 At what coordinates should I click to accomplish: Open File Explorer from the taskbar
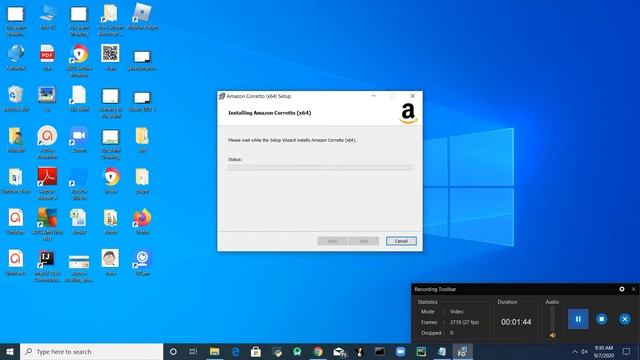(214, 351)
